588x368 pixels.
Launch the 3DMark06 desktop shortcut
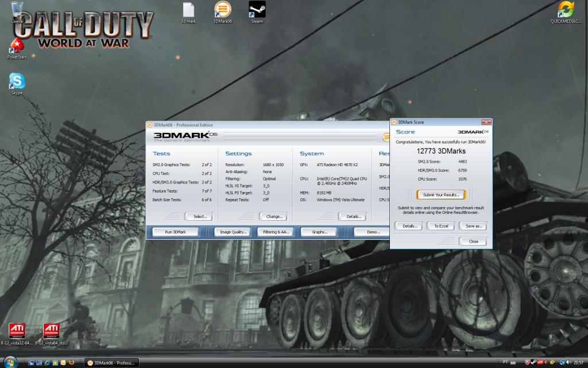pos(222,13)
